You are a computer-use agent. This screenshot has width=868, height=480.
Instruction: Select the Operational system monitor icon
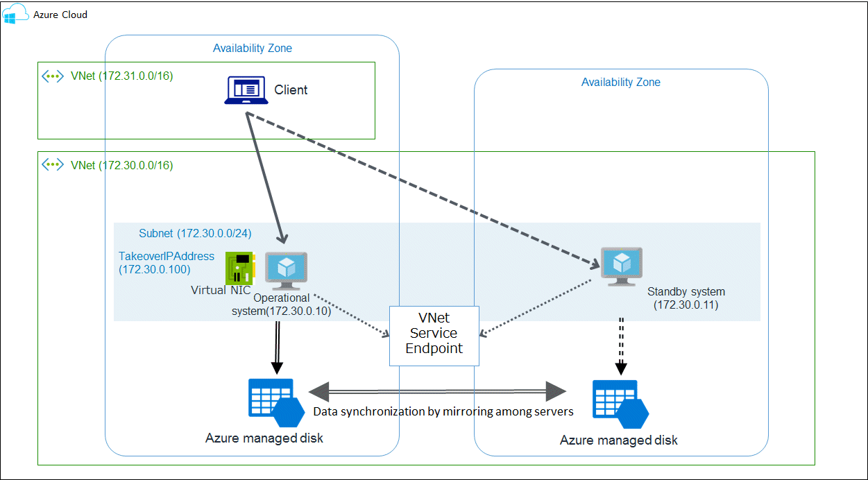coord(286,271)
